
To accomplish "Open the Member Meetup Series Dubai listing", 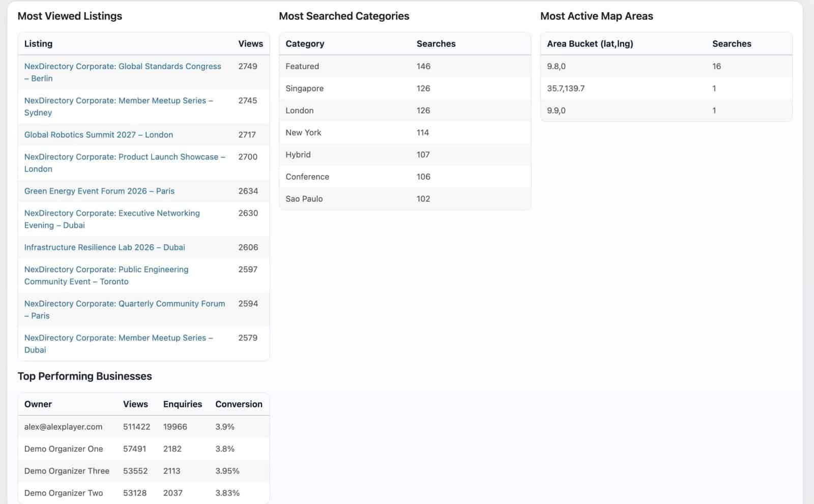I will point(118,338).
